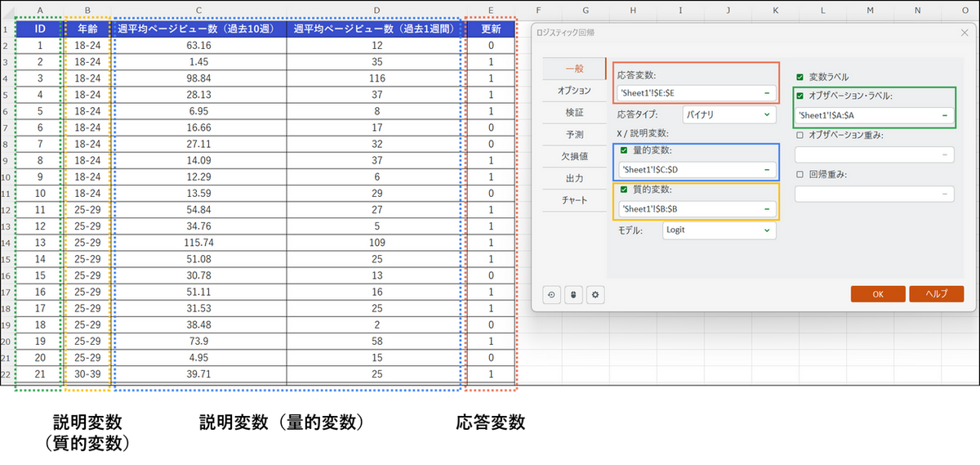Toggle the 量的変数 checkbox
Screen dimensions: 980x465
coord(624,150)
